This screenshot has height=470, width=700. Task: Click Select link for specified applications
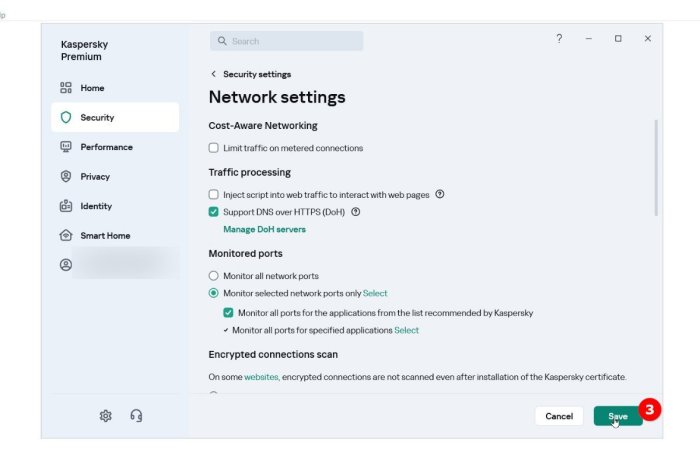coord(406,330)
